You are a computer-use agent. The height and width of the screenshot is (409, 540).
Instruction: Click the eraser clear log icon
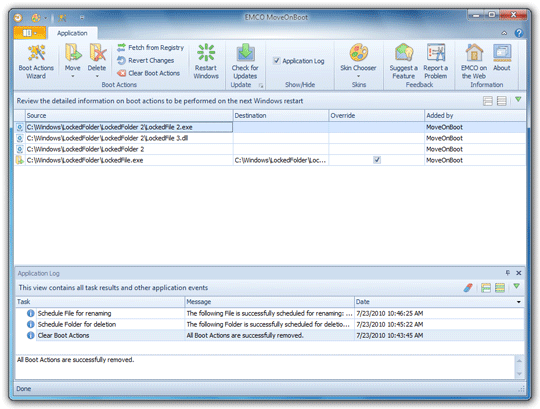468,287
